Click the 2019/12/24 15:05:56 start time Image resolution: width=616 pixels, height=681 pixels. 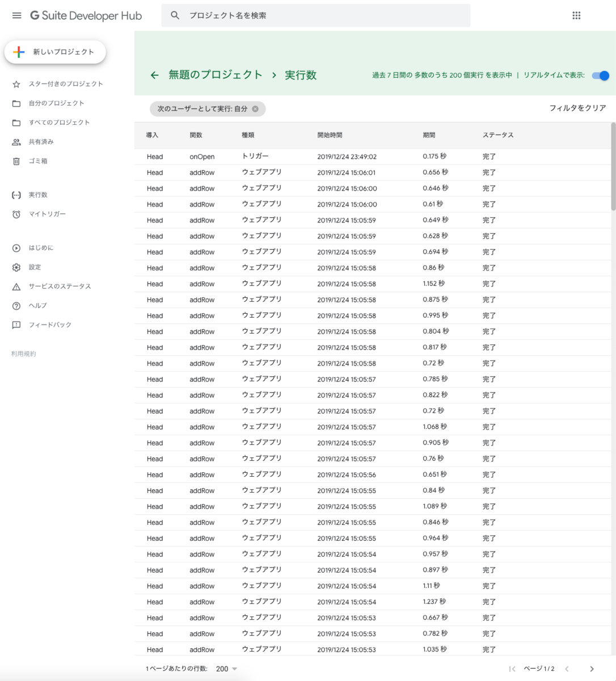coord(347,474)
